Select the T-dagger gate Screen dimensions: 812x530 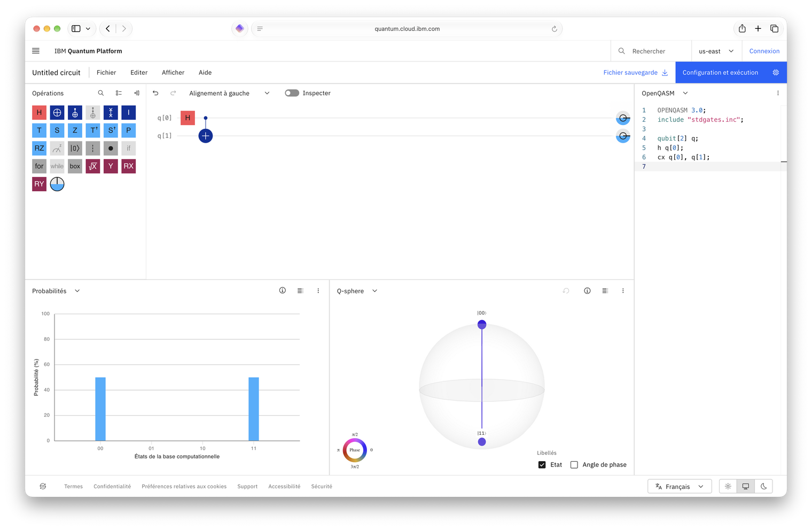pos(93,130)
